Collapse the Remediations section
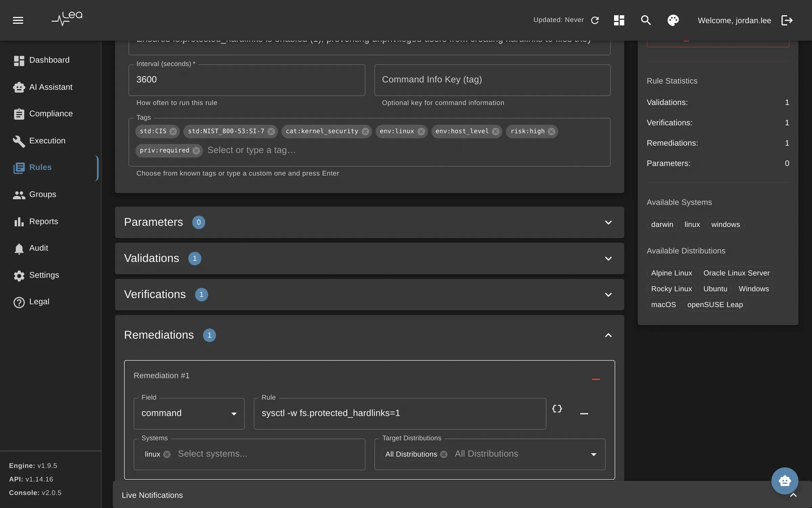Screen dimensions: 812x508 [x=369, y=335]
